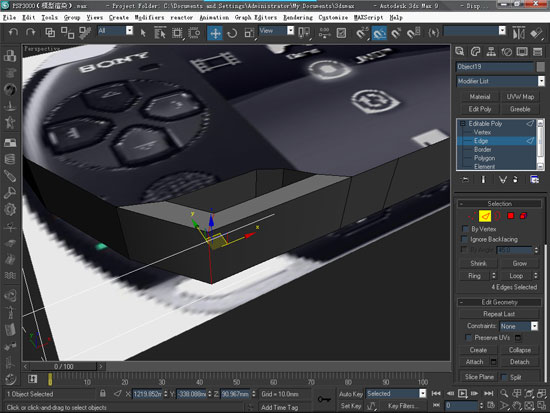
Task: Toggle Set Key animation mode
Action: (350, 406)
